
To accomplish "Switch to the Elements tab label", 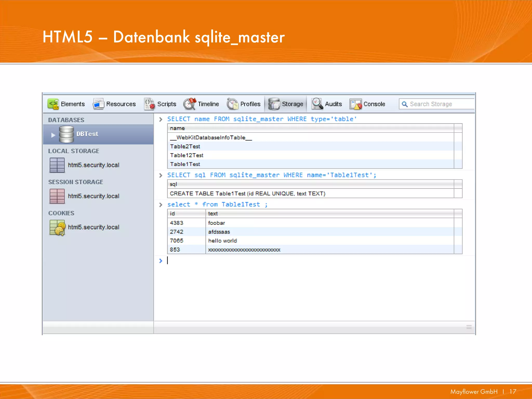I will (73, 104).
